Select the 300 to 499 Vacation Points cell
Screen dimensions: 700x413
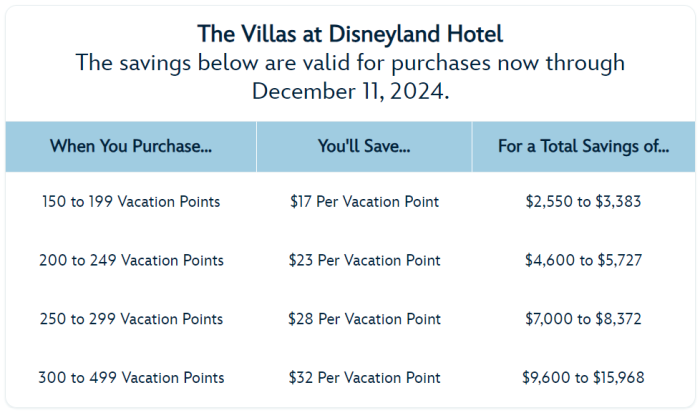[x=131, y=378]
